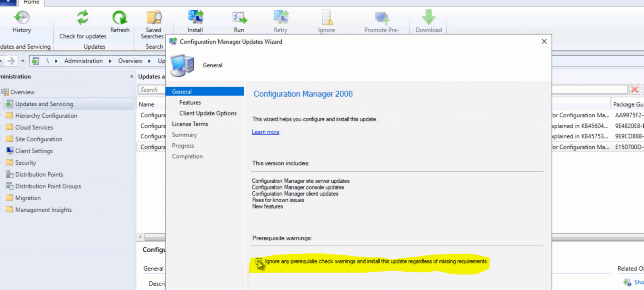
Task: Click the forward navigation arrow
Action: 11,61
